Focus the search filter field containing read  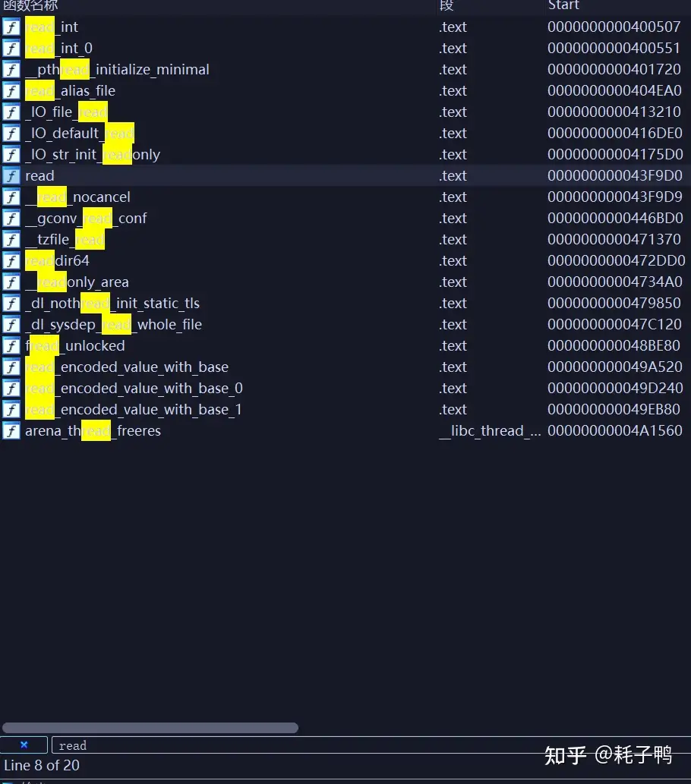point(371,745)
